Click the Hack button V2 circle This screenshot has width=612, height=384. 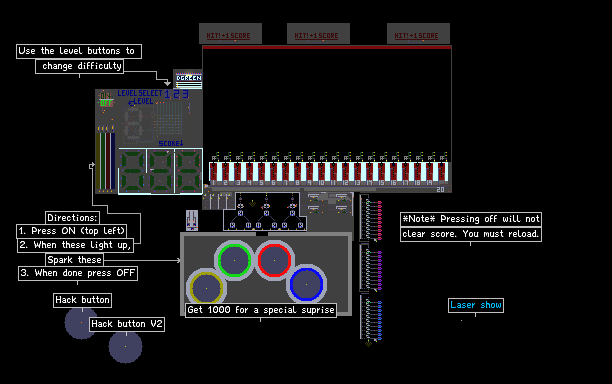(x=125, y=346)
